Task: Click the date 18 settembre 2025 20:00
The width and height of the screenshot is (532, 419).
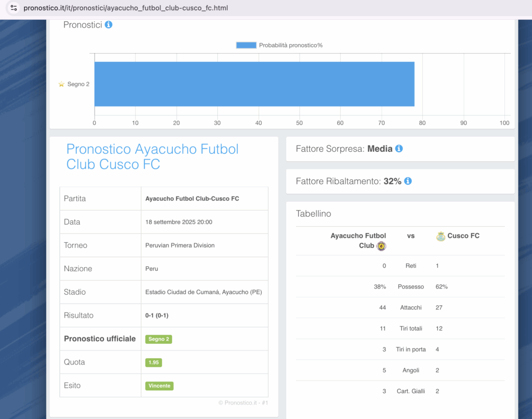Action: pyautogui.click(x=179, y=222)
